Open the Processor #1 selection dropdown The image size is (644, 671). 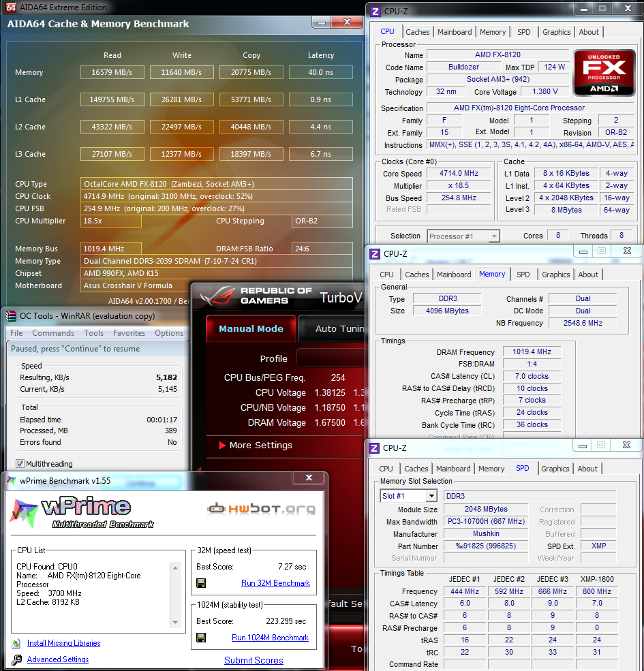tap(463, 236)
